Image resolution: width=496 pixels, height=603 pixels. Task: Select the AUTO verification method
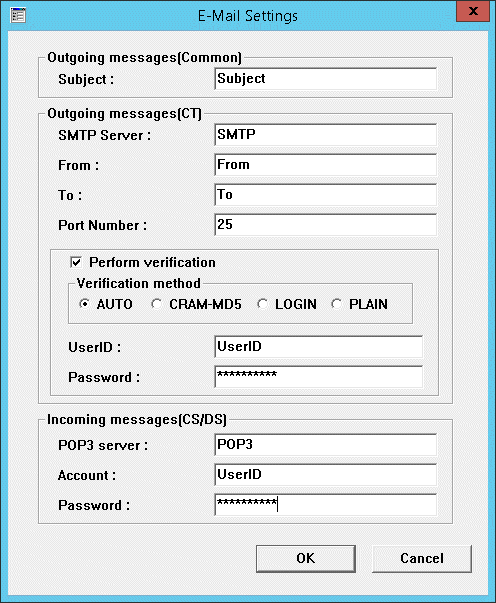click(84, 304)
